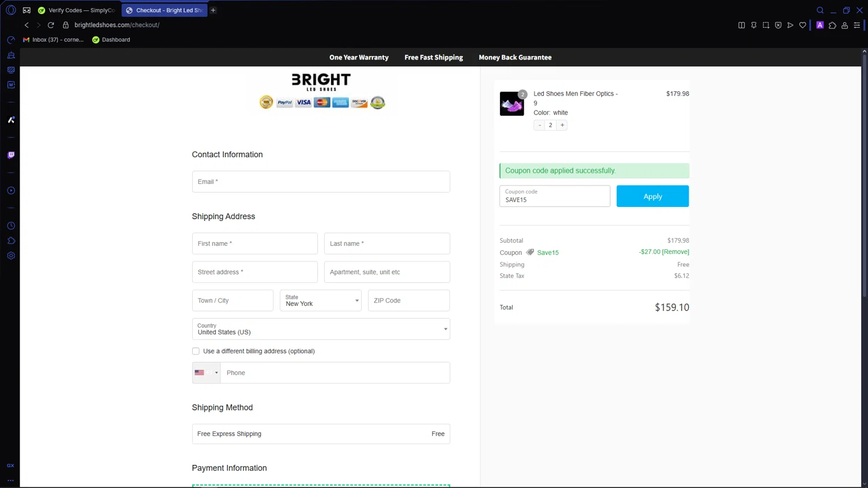Take a snapshot with the capture icon
This screenshot has height=488, width=868.
[766, 25]
